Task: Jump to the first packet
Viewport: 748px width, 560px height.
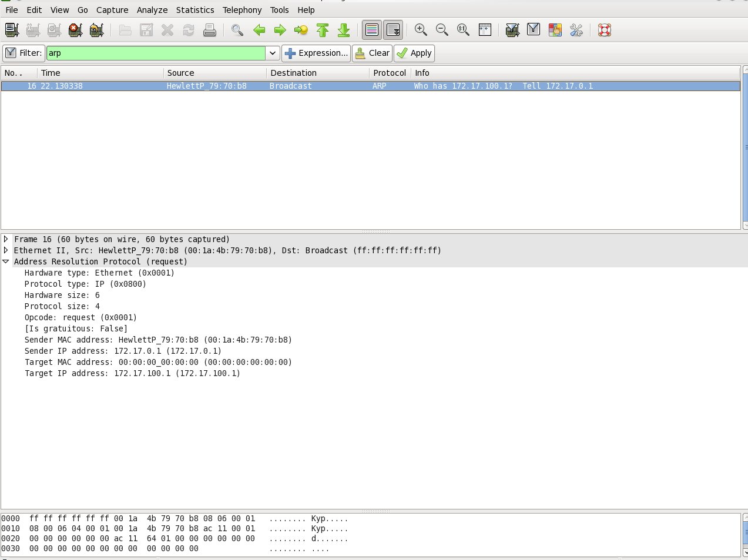Action: pyautogui.click(x=323, y=30)
